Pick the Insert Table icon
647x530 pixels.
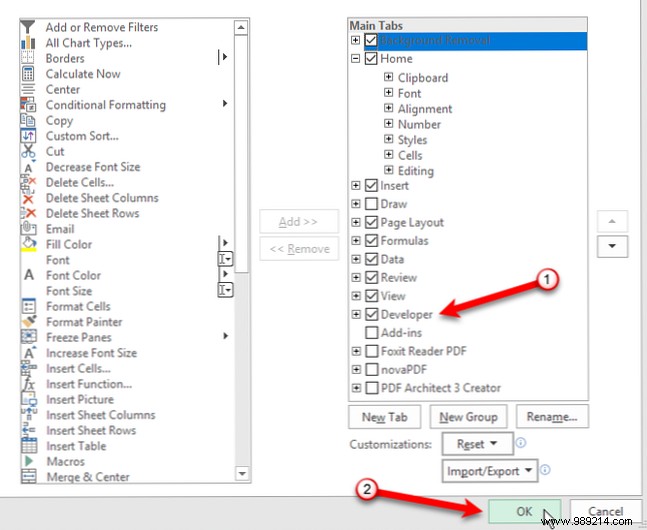click(x=29, y=446)
